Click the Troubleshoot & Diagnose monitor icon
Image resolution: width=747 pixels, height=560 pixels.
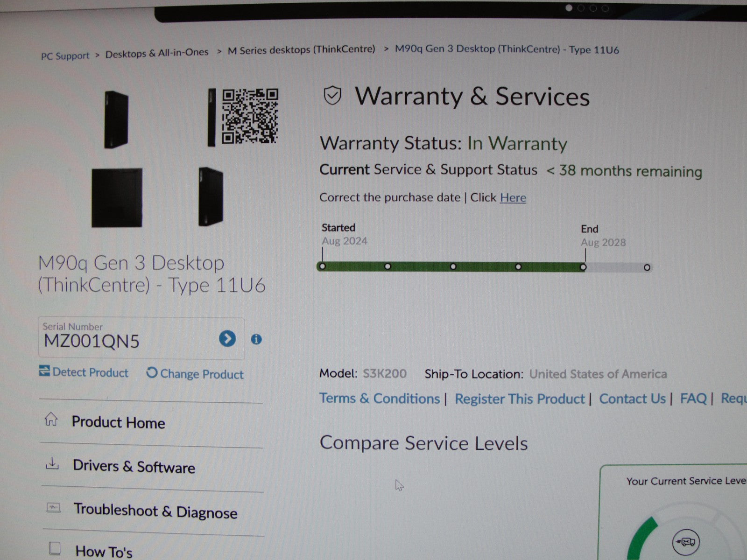pos(54,508)
